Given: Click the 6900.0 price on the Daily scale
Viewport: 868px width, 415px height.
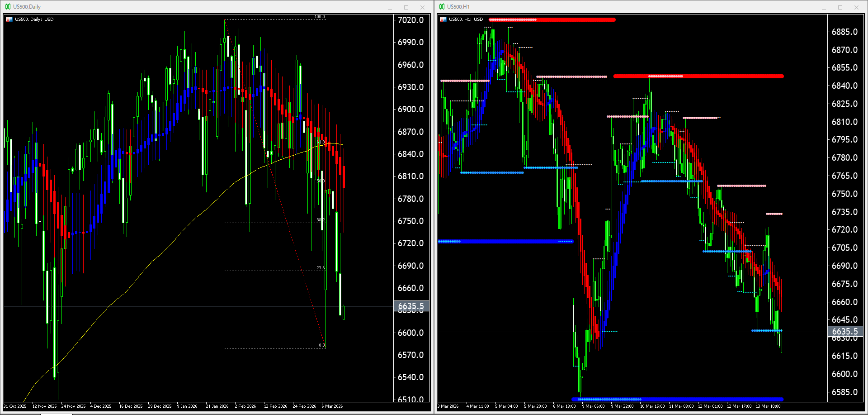Looking at the screenshot, I should point(411,109).
